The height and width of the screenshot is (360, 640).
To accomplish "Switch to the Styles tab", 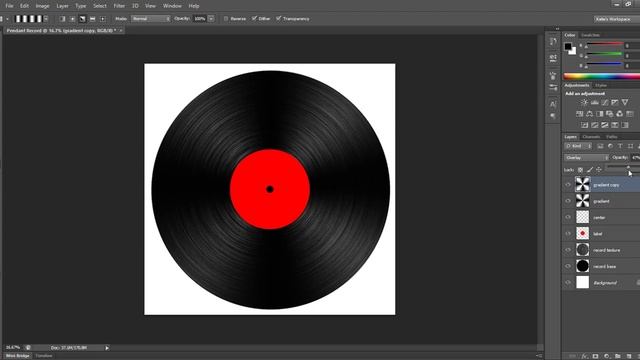I will (601, 85).
